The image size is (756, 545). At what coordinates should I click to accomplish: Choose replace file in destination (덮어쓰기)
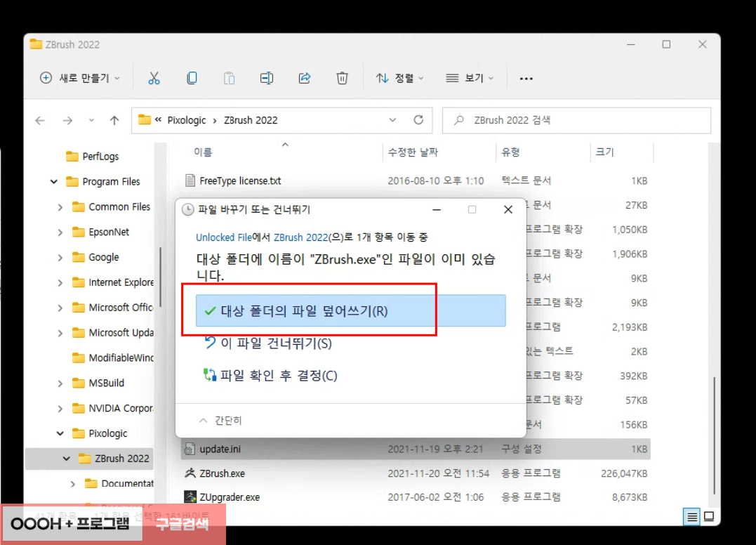click(350, 310)
